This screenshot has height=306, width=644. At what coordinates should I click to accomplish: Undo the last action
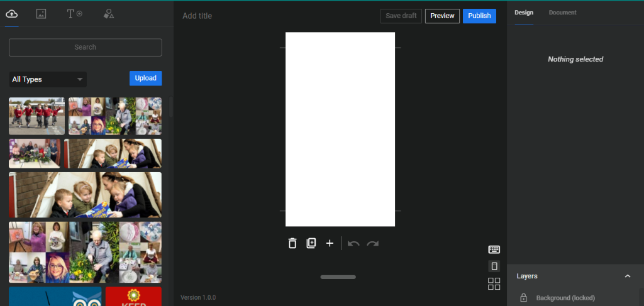tap(353, 244)
